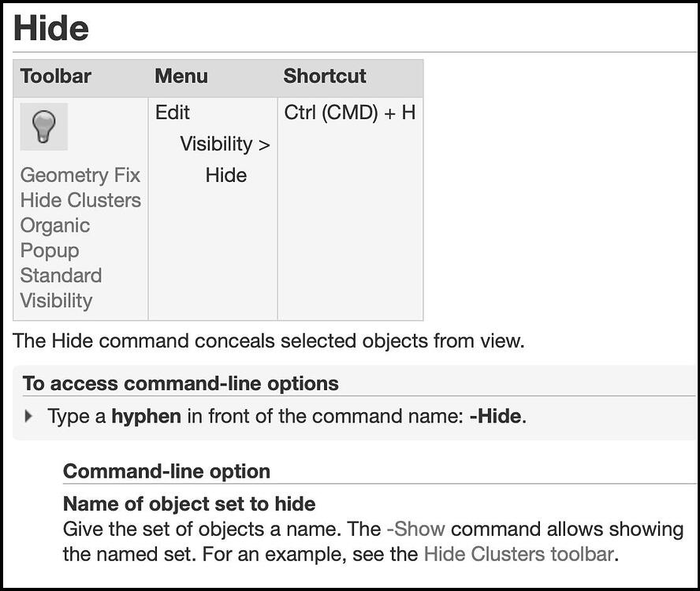Click the To access command-line options heading
Screen dimensions: 700x591
click(181, 384)
